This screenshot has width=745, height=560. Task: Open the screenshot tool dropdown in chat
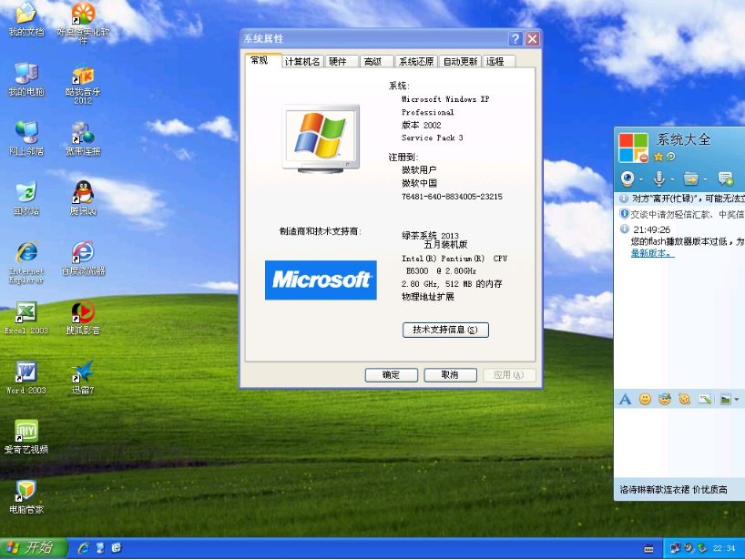tap(736, 400)
